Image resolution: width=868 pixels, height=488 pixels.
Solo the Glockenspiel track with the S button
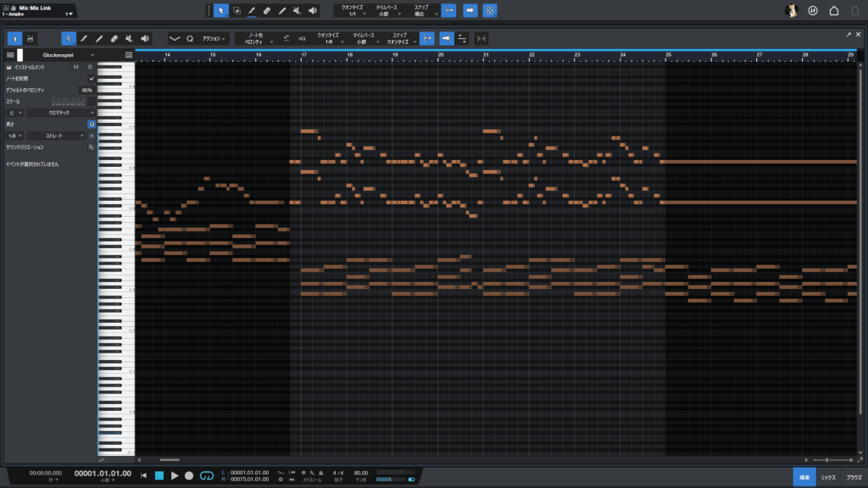89,66
